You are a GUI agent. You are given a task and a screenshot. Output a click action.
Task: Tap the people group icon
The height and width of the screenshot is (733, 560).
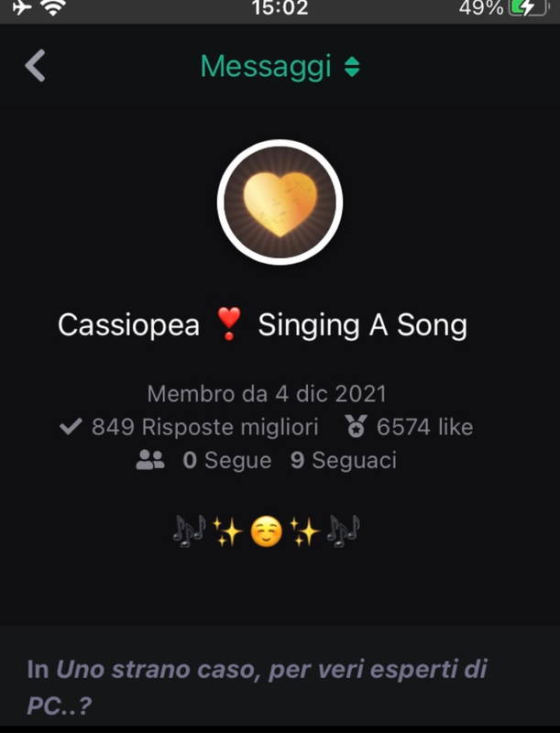coord(150,460)
